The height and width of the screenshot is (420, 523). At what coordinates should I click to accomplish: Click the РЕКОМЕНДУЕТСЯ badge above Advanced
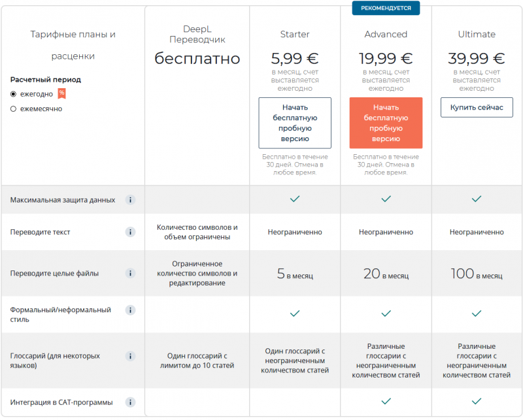click(x=386, y=8)
